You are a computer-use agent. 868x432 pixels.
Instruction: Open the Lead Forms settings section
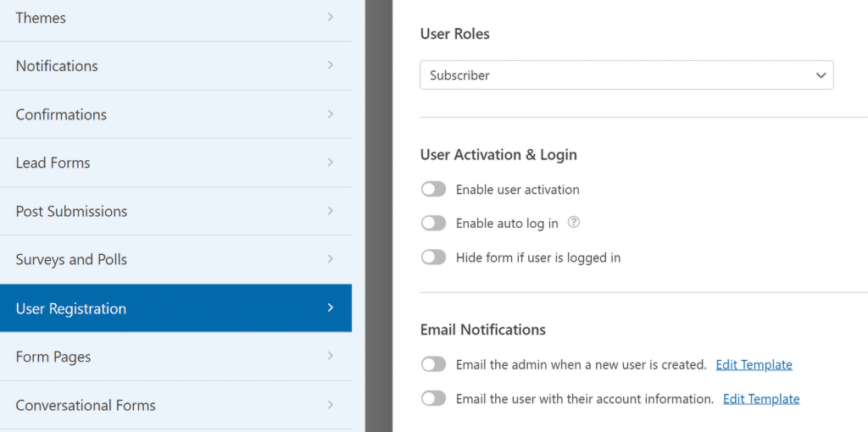[175, 163]
